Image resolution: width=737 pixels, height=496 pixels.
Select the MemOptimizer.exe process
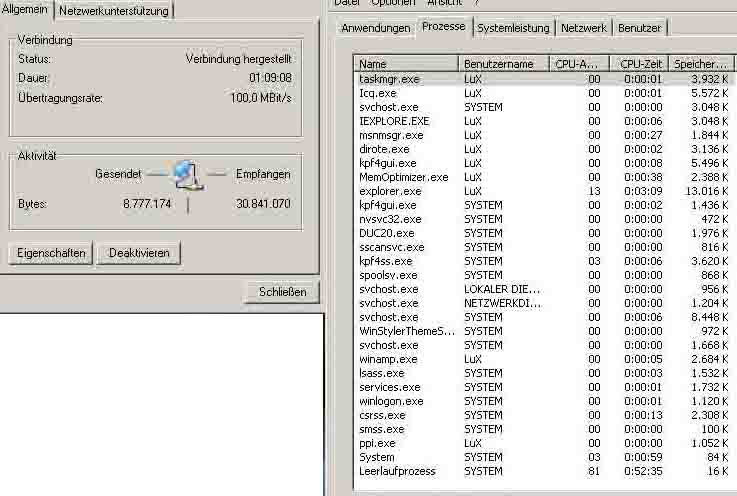coord(543,177)
